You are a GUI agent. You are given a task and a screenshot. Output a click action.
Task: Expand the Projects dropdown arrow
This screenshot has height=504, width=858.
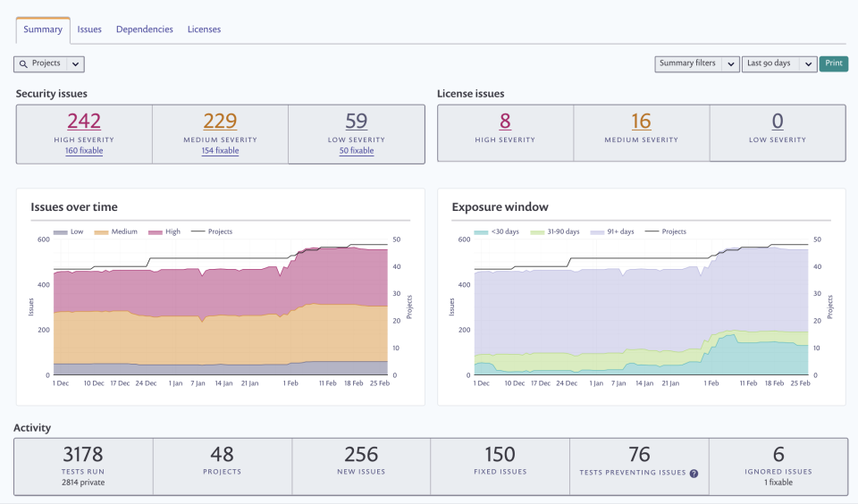[x=75, y=64]
